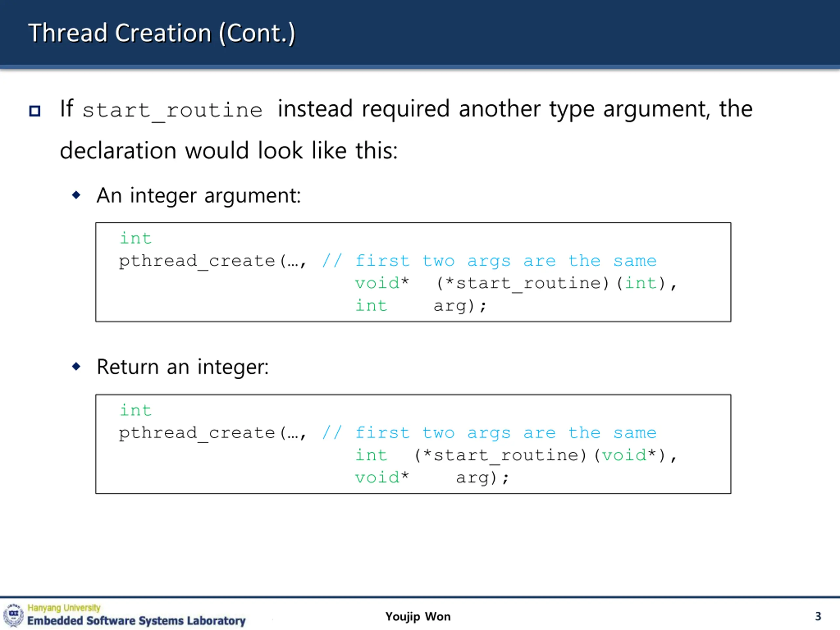
Task: Click the comment in the first code box
Action: pyautogui.click(x=489, y=261)
